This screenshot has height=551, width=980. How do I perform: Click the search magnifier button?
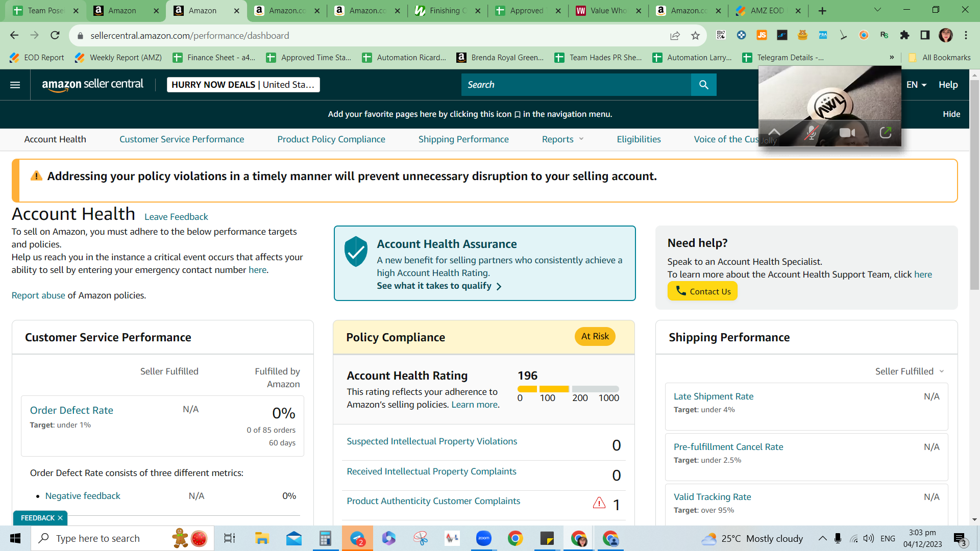pyautogui.click(x=704, y=85)
